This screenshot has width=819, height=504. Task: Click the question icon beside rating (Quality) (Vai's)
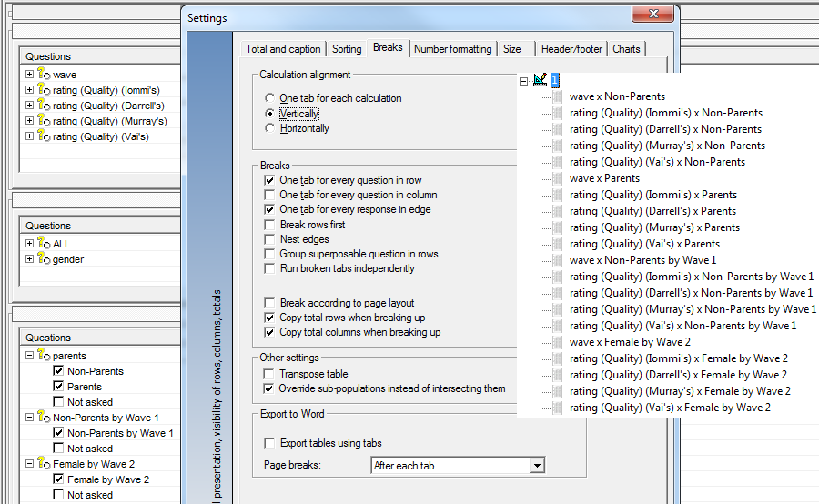coord(44,136)
